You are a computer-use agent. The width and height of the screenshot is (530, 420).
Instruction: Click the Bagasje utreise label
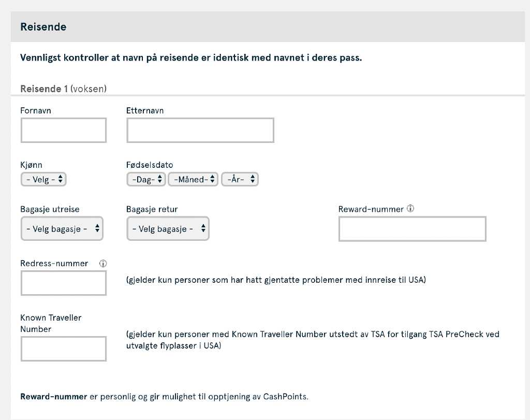point(50,209)
